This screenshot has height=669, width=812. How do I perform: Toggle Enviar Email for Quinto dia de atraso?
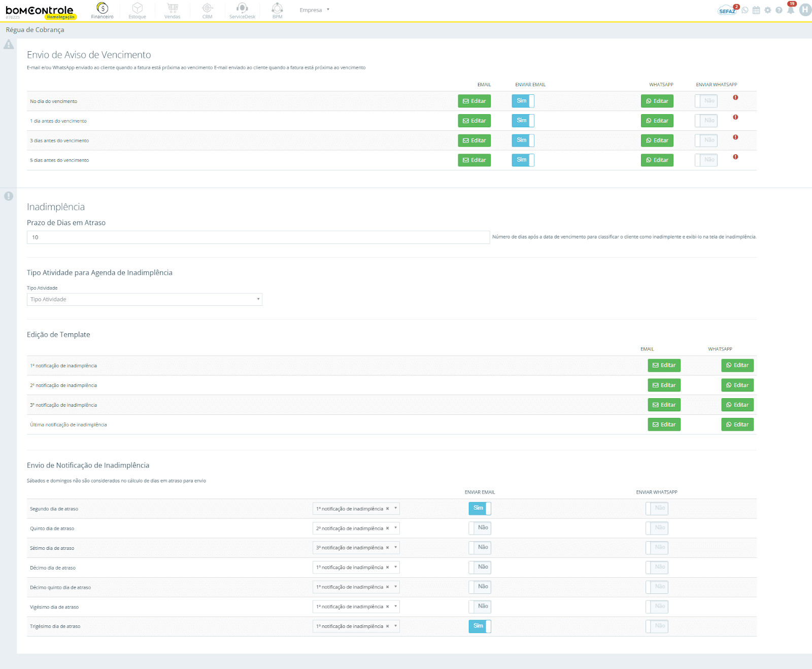480,528
